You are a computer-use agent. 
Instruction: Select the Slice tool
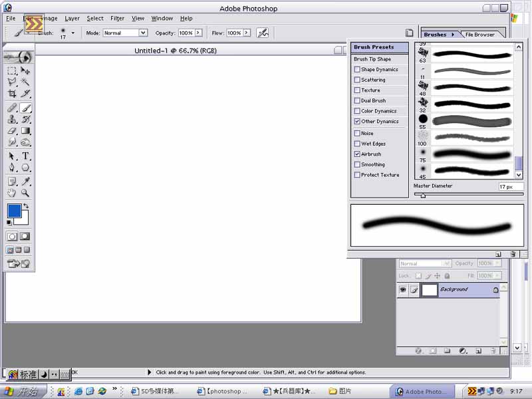[x=25, y=93]
